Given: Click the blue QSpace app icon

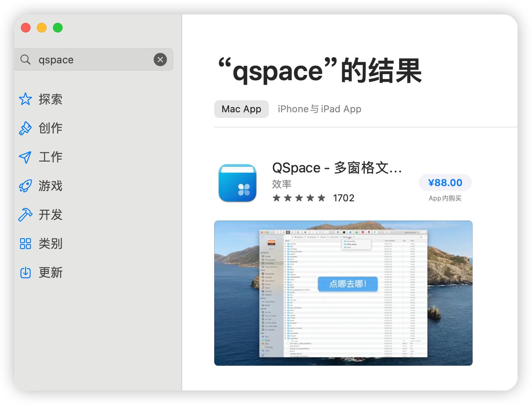Looking at the screenshot, I should [x=237, y=183].
